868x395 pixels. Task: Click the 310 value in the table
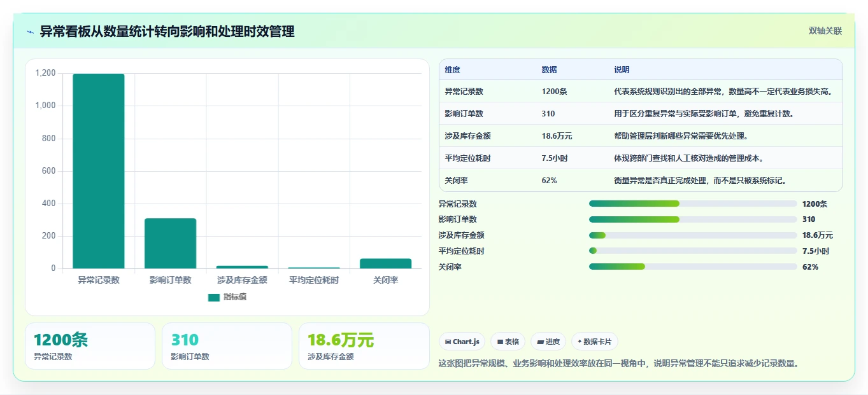click(x=548, y=114)
